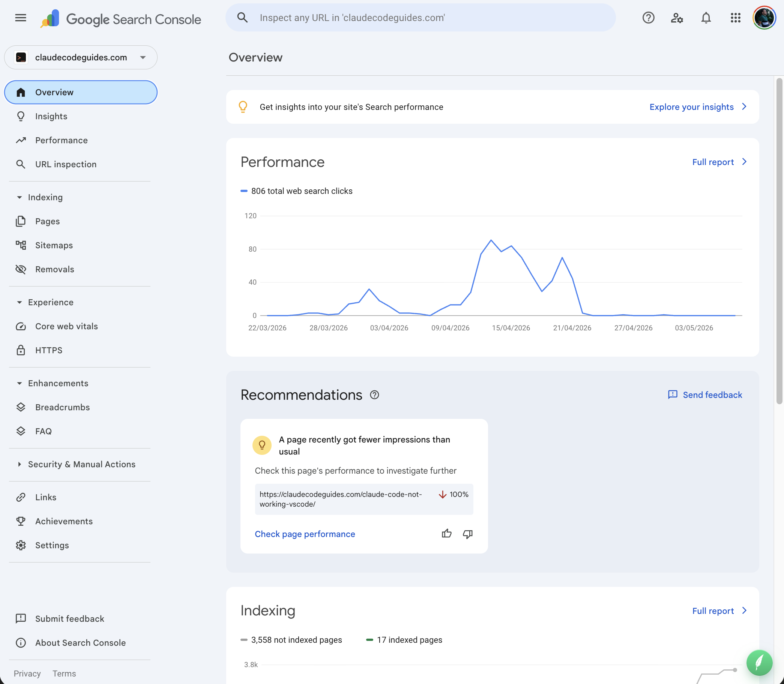Open the Terms link

tap(64, 673)
